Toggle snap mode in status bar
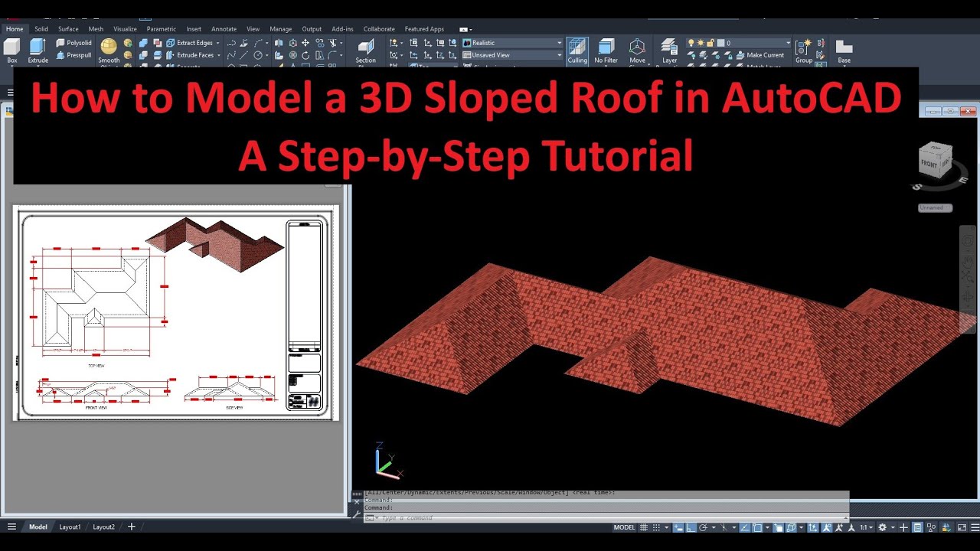 click(656, 527)
